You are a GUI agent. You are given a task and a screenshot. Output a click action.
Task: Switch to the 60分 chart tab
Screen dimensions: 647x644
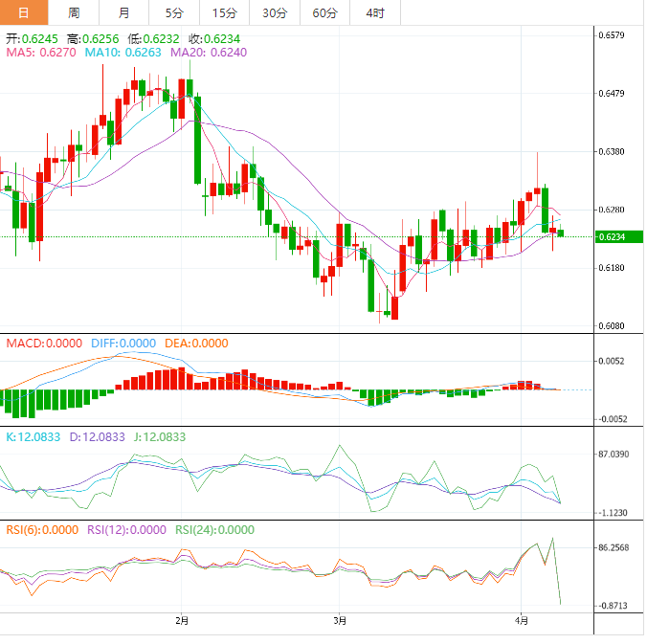(324, 12)
